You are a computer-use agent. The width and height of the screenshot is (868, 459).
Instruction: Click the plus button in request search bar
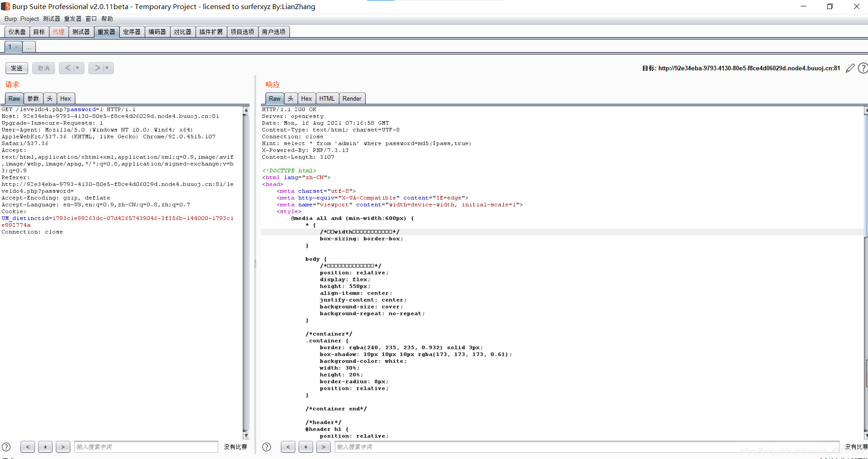(45, 447)
